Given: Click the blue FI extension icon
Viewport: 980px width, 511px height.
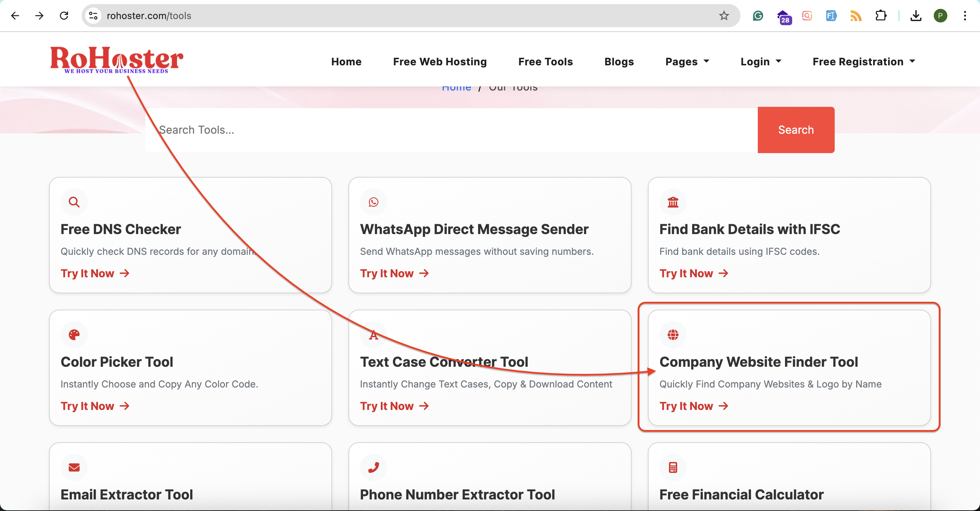Looking at the screenshot, I should pyautogui.click(x=831, y=16).
